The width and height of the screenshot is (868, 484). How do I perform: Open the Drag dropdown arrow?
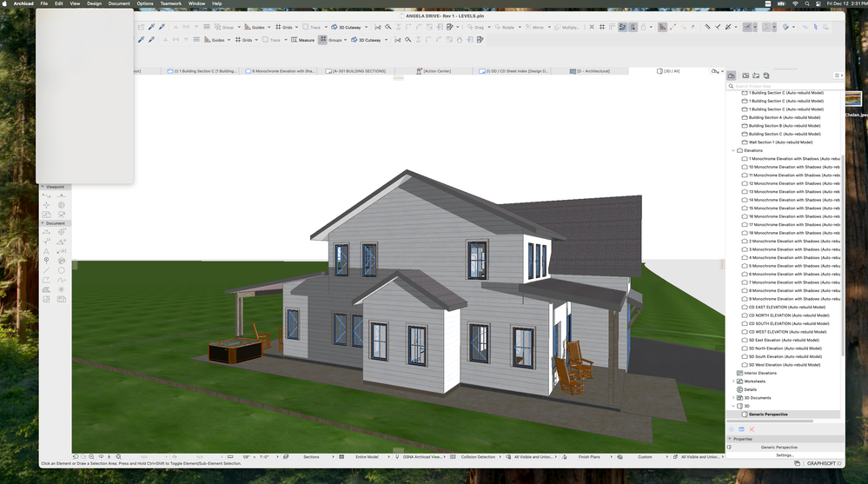tap(489, 27)
